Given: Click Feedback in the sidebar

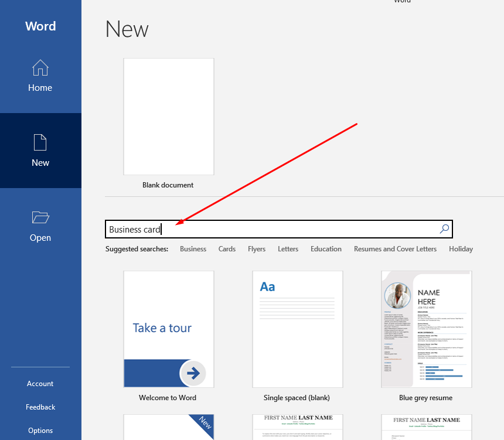Looking at the screenshot, I should [40, 407].
